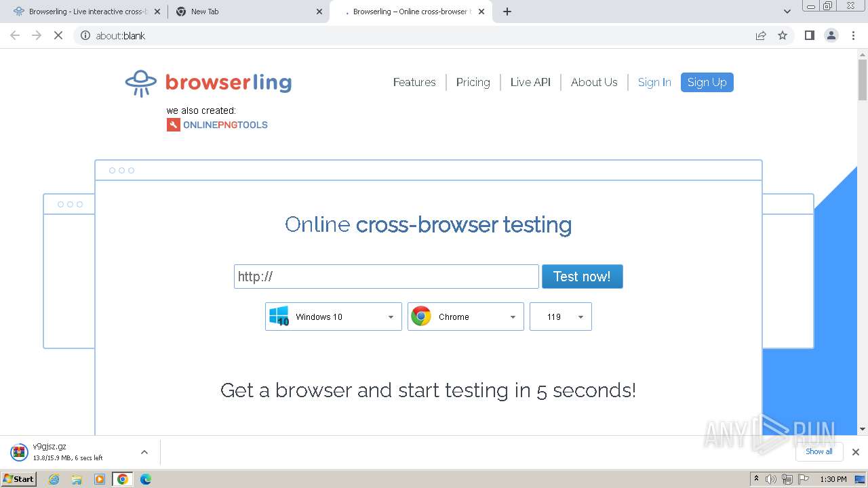Viewport: 868px width, 488px height.
Task: Open the network tray icon
Action: coord(787,479)
